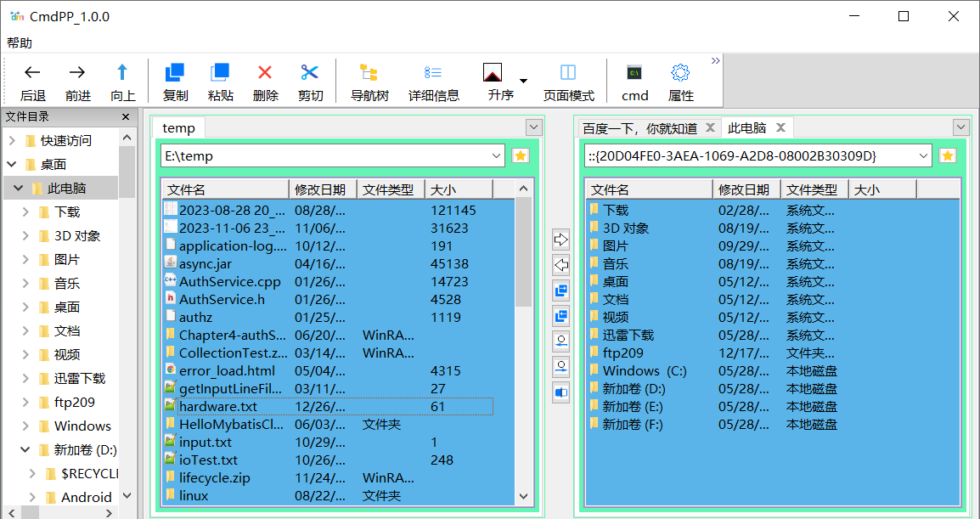Click the copy-to-left blue button between panes
980x519 pixels.
561,316
